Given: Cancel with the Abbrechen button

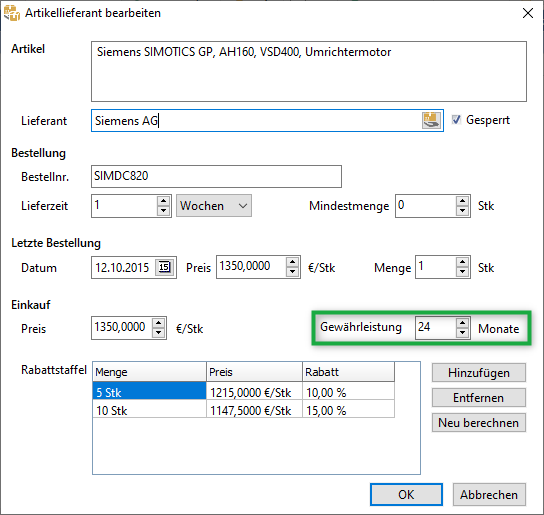Looking at the screenshot, I should 489,495.
